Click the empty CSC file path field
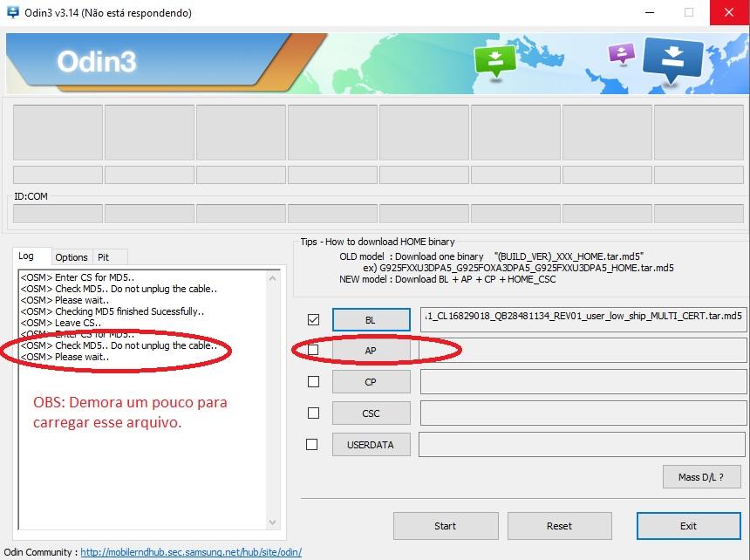The width and height of the screenshot is (750, 560). (583, 413)
